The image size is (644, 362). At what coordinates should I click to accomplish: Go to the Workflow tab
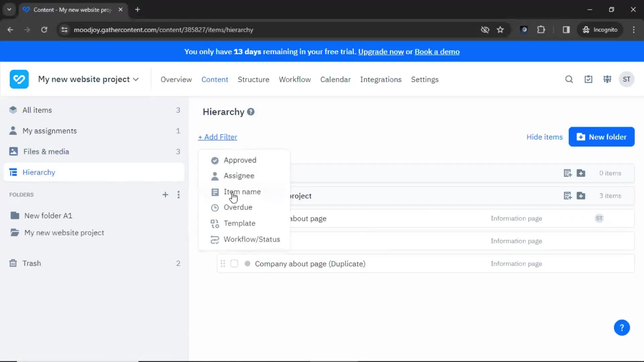click(295, 80)
